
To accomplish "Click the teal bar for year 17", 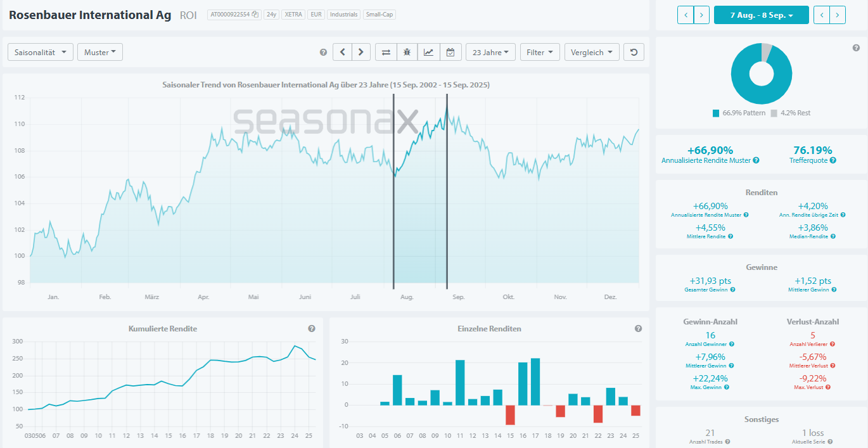I will (535, 381).
